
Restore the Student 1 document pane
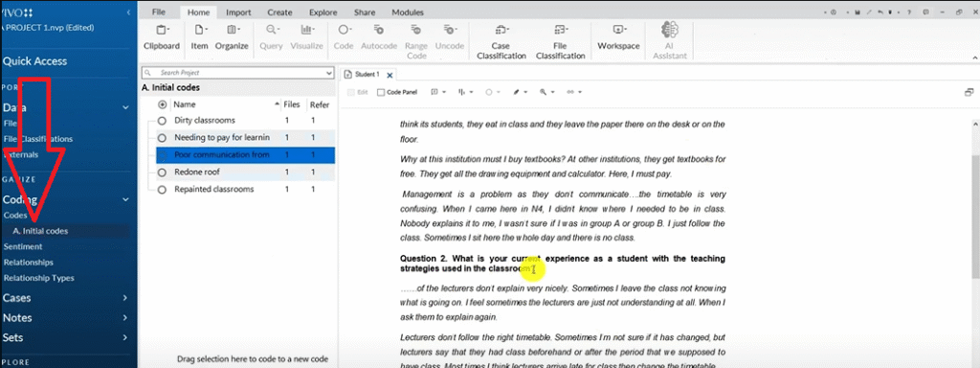pyautogui.click(x=969, y=92)
